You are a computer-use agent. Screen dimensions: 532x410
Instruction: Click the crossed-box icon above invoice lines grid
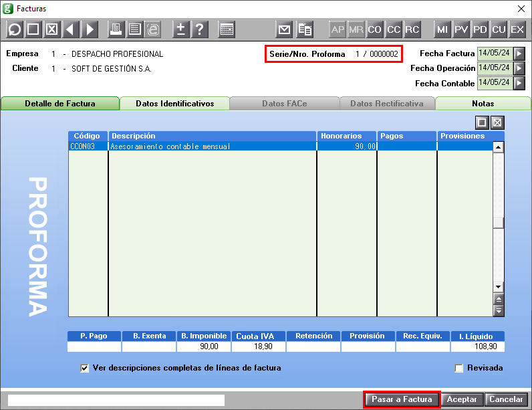click(x=497, y=122)
